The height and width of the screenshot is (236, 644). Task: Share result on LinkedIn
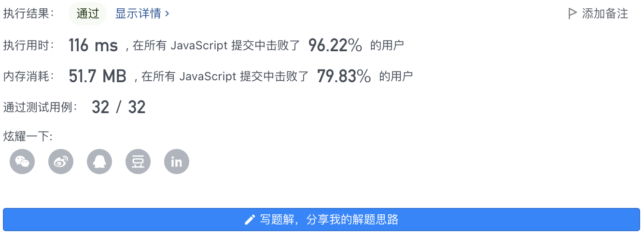[177, 162]
